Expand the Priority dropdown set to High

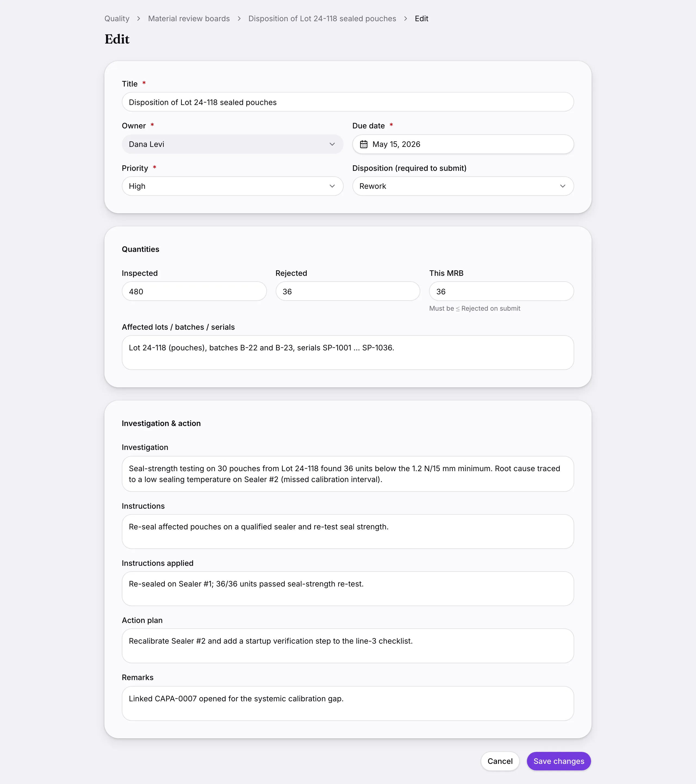click(x=232, y=186)
